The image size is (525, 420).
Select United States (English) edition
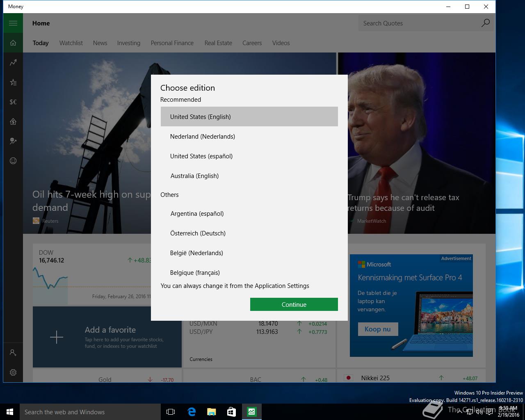click(x=249, y=116)
